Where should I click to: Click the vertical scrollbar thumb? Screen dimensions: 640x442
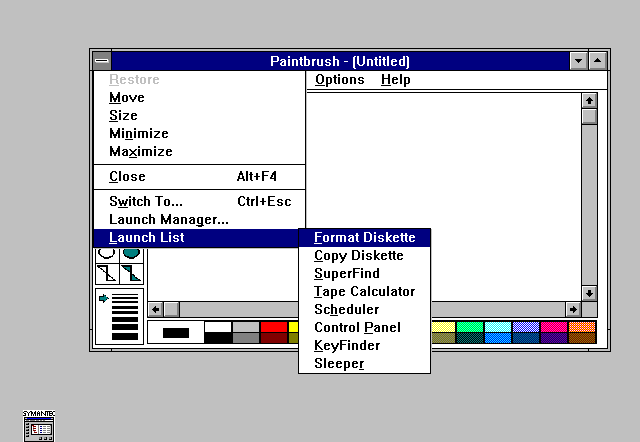pos(589,117)
